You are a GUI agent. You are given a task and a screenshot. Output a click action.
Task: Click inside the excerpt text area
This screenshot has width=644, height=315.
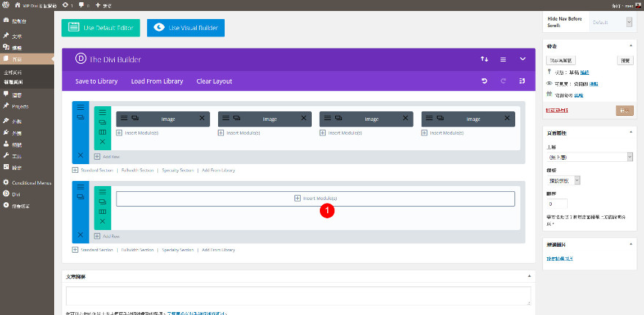[x=299, y=296]
